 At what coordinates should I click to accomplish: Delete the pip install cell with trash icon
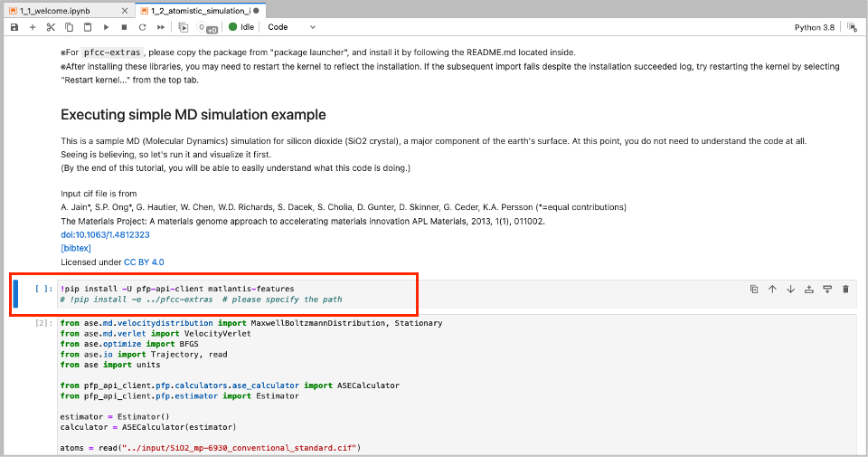(x=845, y=289)
